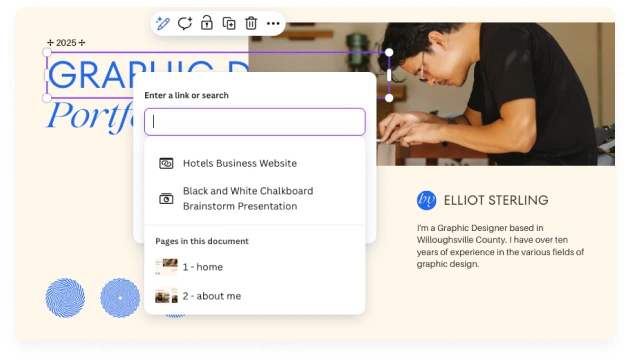Link to page 2 - about me
Screen dimensions: 630x363
255,296
